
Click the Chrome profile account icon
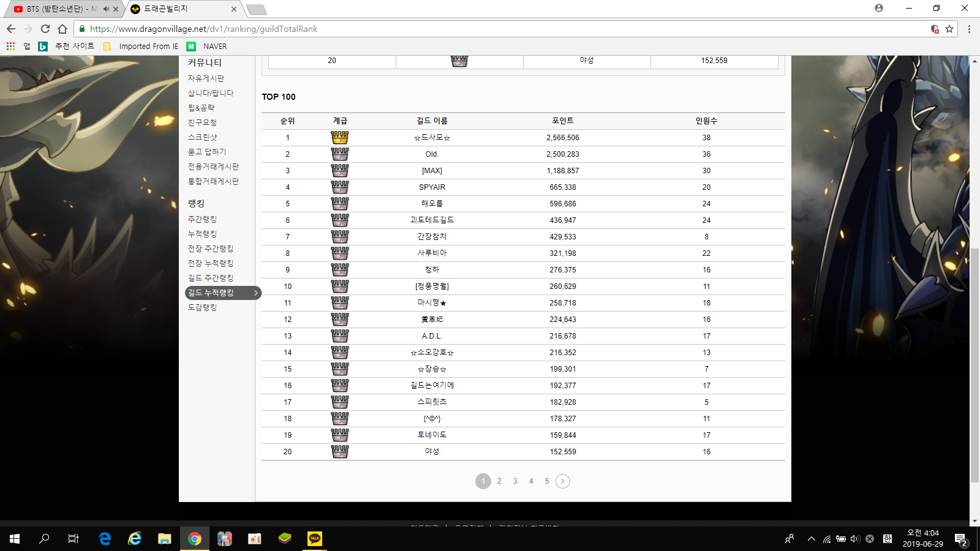[x=879, y=9]
